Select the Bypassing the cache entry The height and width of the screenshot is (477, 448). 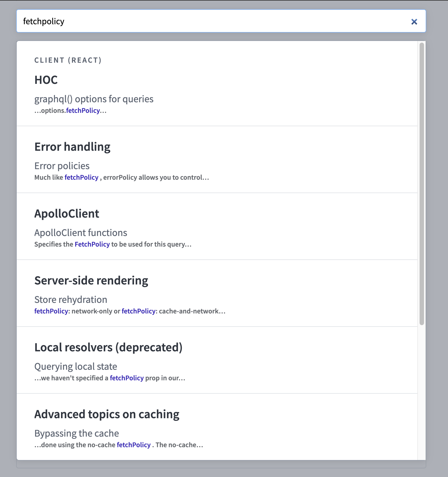click(x=76, y=433)
